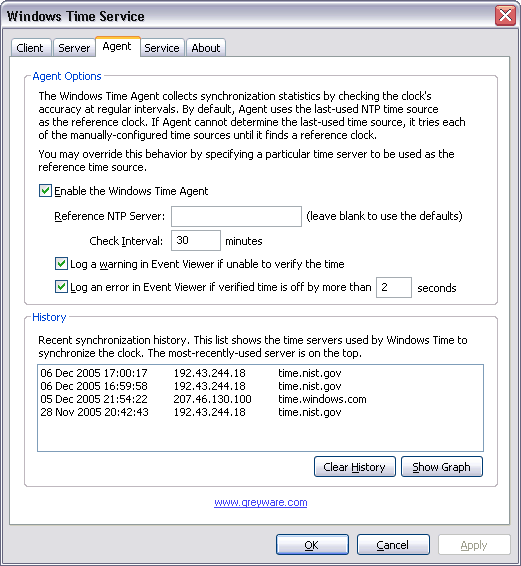
Task: Click the Clear History button
Action: tap(355, 467)
